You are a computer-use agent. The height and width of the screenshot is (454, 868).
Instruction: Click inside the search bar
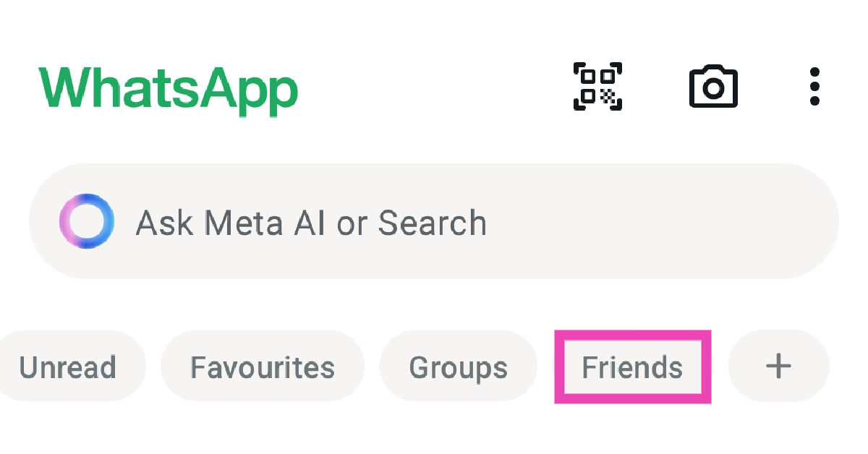434,222
